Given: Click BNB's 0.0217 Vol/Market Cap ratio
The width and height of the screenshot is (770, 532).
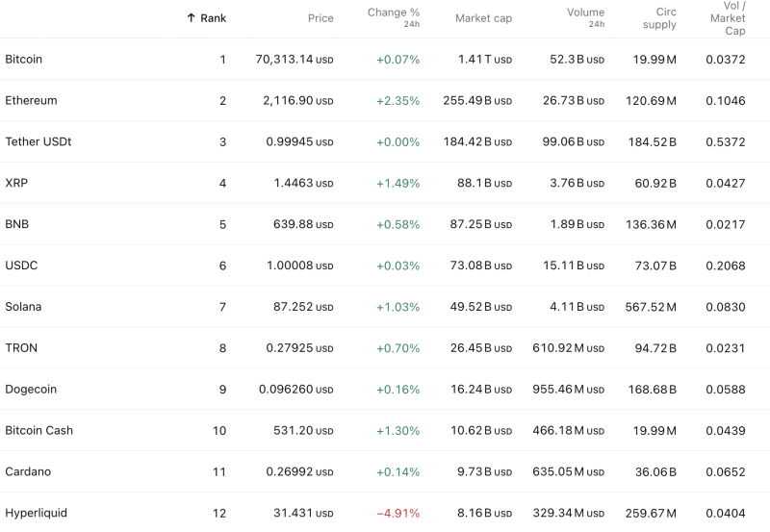Looking at the screenshot, I should point(726,224).
